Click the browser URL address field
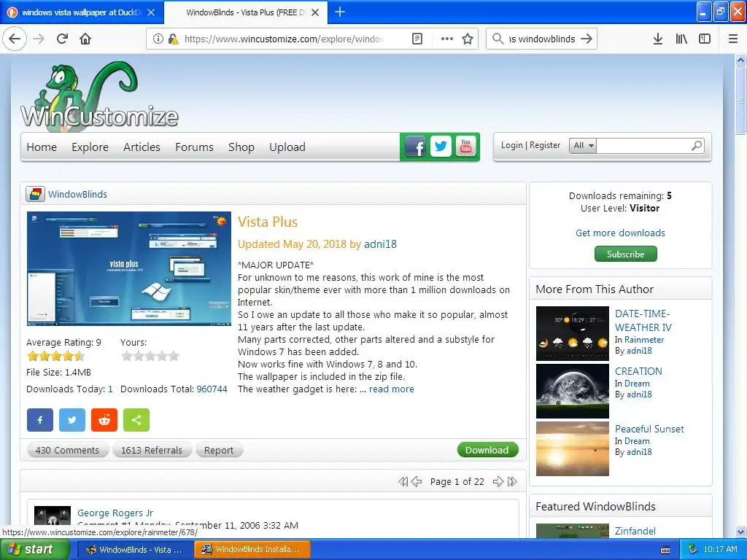Image resolution: width=747 pixels, height=560 pixels. [284, 39]
